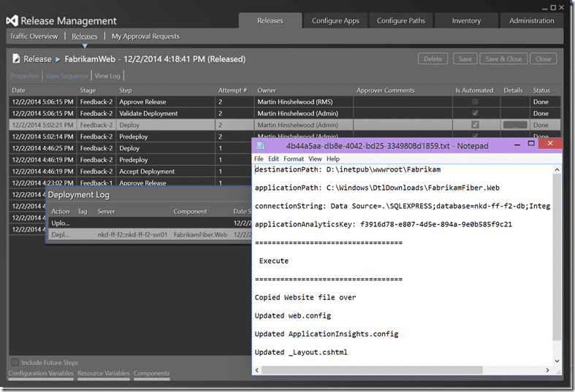The height and width of the screenshot is (392, 575).
Task: Toggle Is Automated checkbox for Validate Deployment row
Action: click(475, 113)
